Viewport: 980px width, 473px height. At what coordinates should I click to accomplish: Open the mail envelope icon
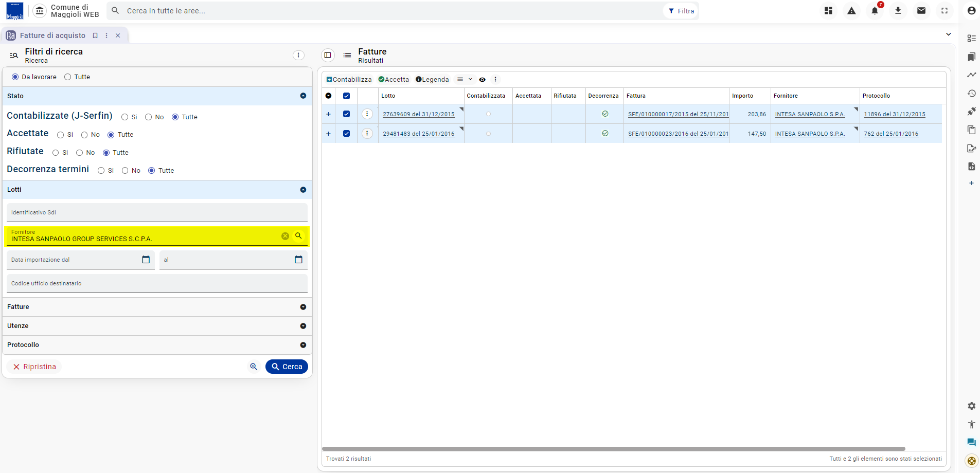(921, 11)
